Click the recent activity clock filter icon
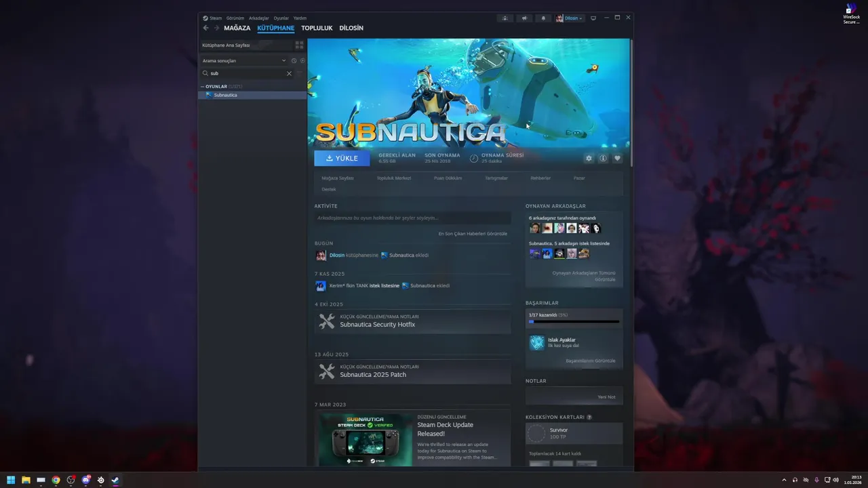868x488 pixels. [294, 60]
